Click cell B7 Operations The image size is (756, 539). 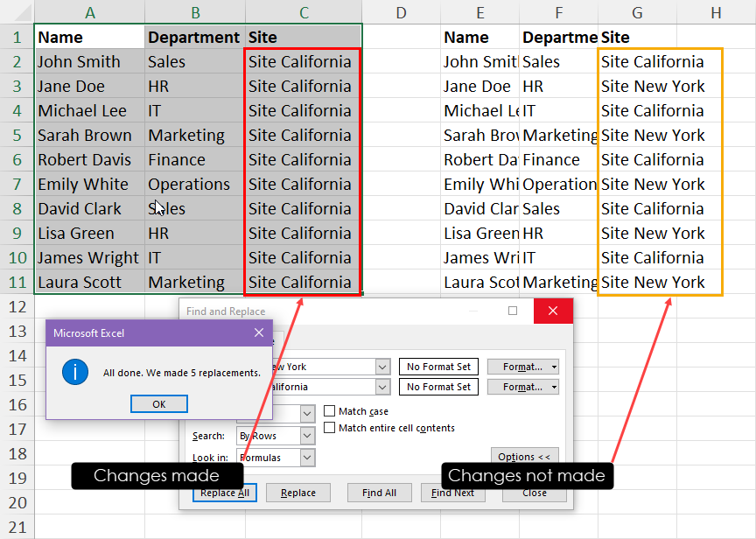pyautogui.click(x=195, y=184)
